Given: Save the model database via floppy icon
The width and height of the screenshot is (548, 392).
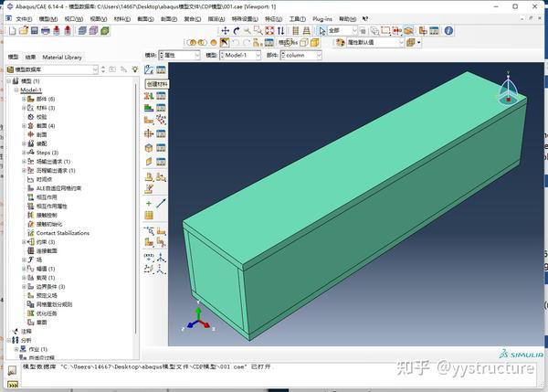Looking at the screenshot, I should pos(35,31).
